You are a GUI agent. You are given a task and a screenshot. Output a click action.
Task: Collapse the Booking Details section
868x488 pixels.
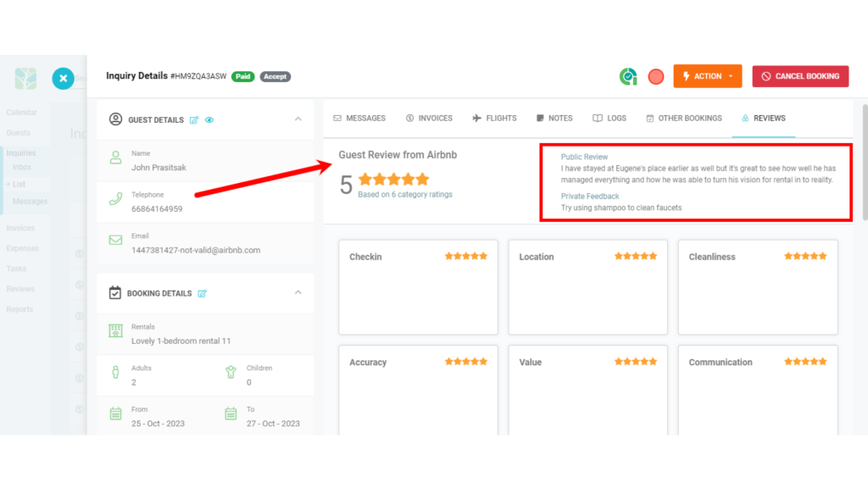coord(298,292)
